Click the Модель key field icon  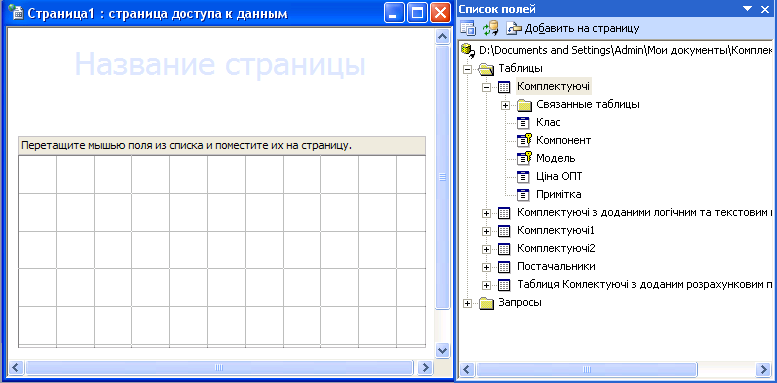click(524, 159)
